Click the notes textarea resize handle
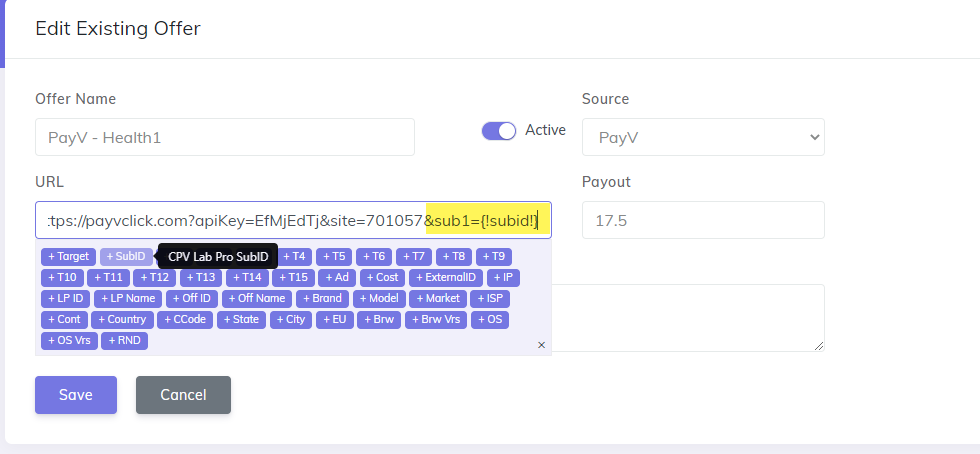Viewport: 980px width, 454px height. (x=819, y=345)
